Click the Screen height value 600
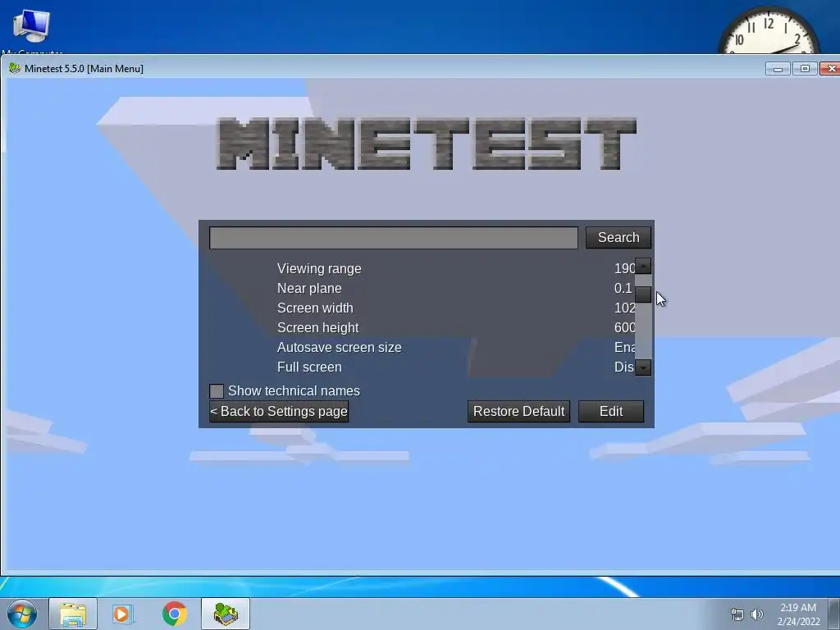The height and width of the screenshot is (630, 840). [624, 327]
